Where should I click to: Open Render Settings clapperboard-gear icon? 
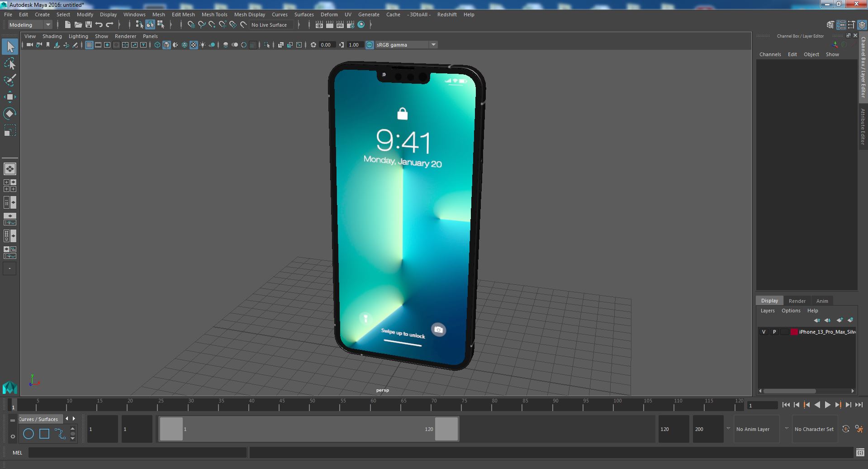[351, 25]
